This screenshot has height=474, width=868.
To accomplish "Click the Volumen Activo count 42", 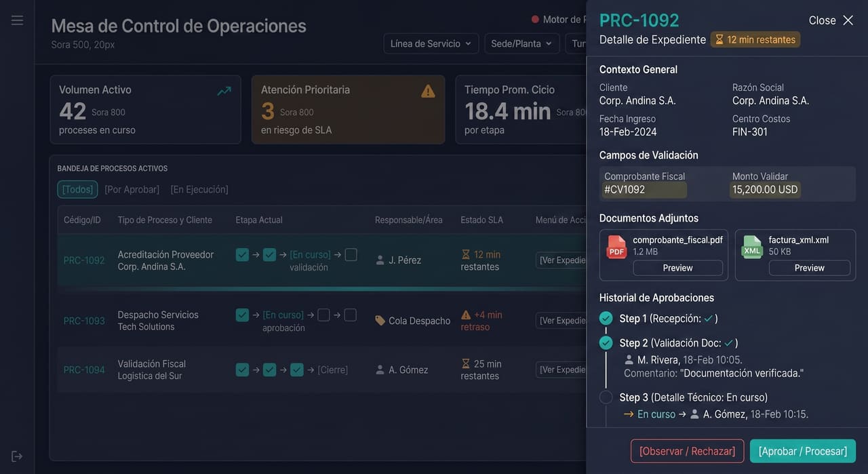I will [x=73, y=111].
